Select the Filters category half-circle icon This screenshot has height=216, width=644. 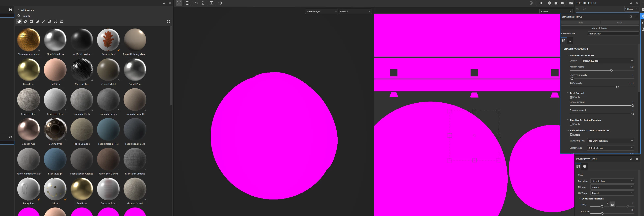[37, 22]
